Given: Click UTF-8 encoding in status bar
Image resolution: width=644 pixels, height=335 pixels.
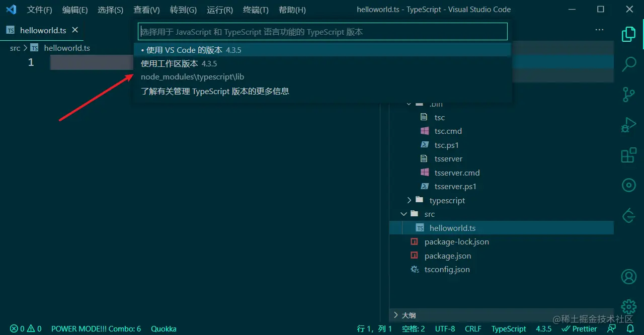Looking at the screenshot, I should tap(445, 329).
